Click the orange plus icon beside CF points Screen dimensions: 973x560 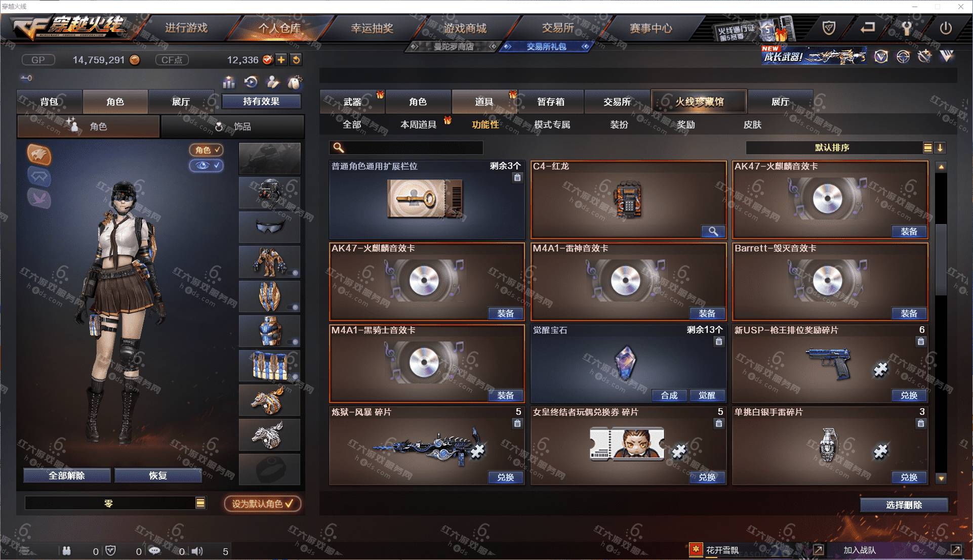[281, 60]
